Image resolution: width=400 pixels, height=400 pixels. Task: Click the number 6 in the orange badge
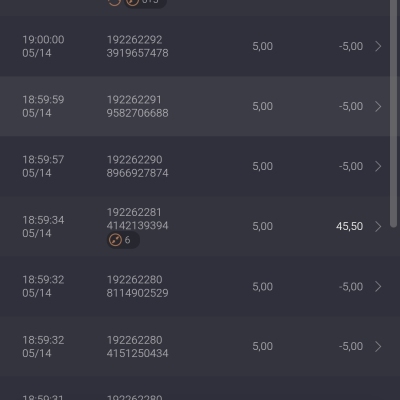(x=127, y=240)
